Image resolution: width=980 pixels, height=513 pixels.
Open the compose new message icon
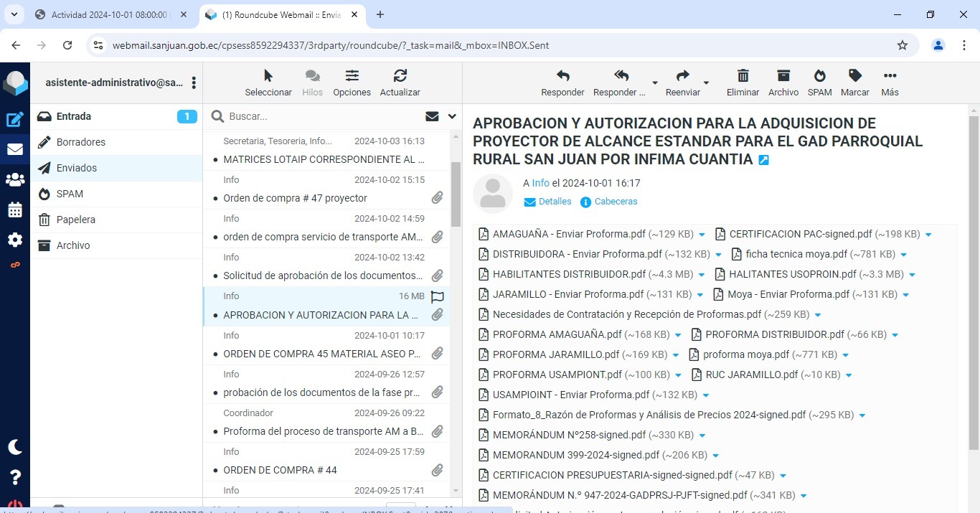(15, 120)
